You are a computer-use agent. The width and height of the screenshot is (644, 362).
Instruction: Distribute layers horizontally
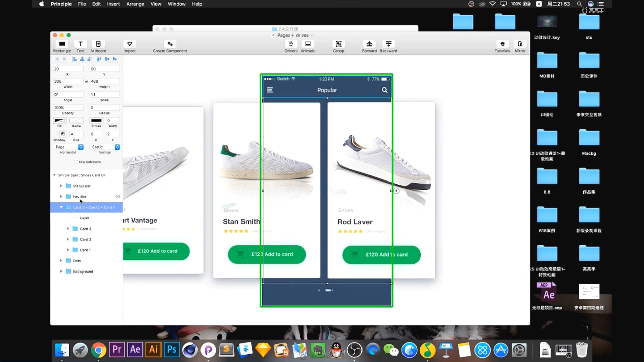[57, 59]
